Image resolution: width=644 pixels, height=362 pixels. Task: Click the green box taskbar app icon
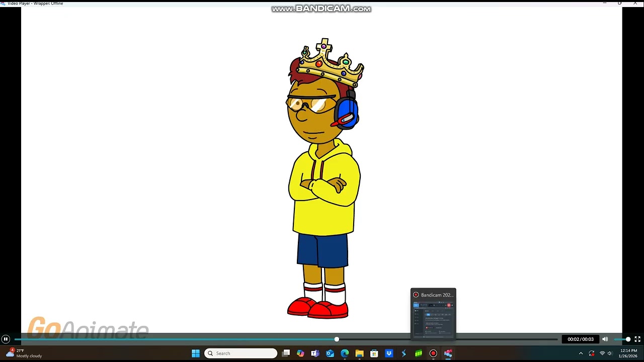click(418, 353)
